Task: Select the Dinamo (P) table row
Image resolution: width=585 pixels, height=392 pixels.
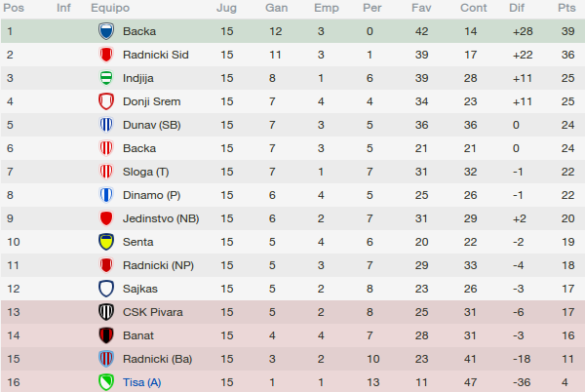Action: (292, 195)
